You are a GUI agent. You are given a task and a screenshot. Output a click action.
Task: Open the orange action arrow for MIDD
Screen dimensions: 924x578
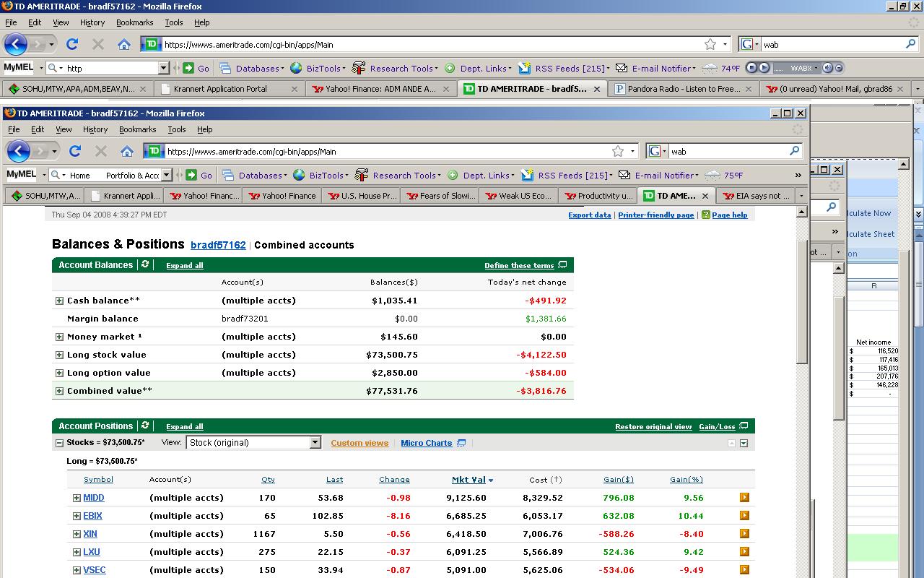click(744, 497)
